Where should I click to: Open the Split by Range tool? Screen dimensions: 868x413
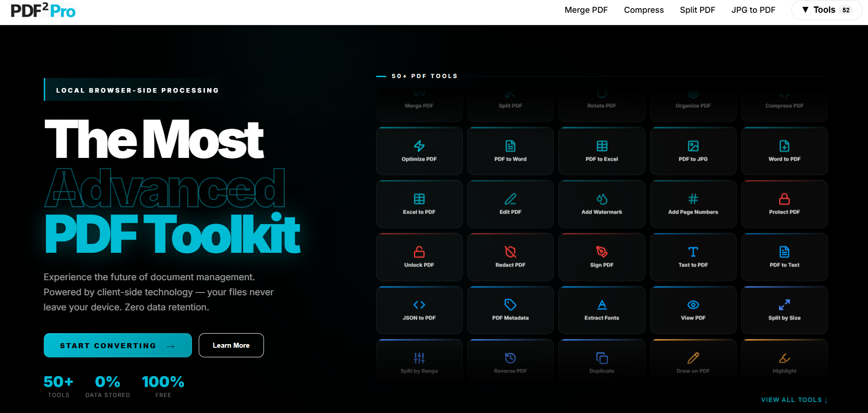click(x=419, y=363)
